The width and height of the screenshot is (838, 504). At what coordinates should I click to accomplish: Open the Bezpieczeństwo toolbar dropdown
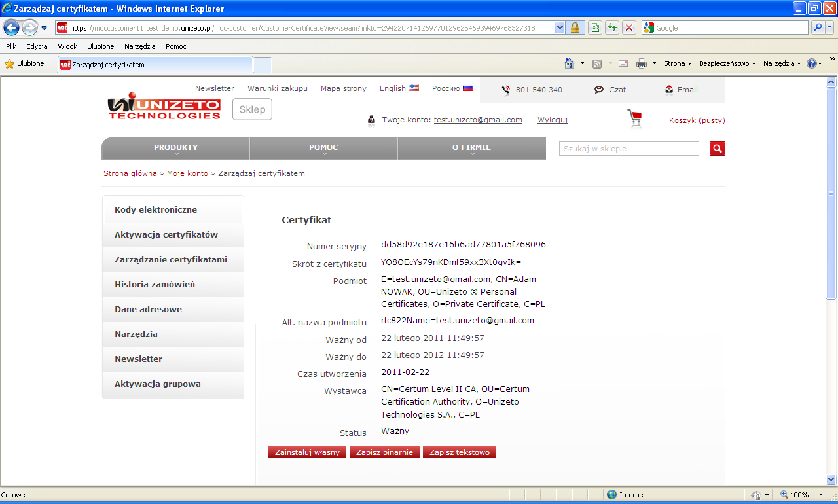(x=727, y=63)
